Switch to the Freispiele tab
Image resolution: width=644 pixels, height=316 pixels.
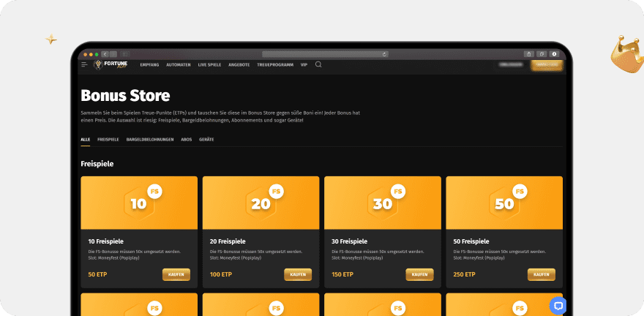tap(108, 139)
